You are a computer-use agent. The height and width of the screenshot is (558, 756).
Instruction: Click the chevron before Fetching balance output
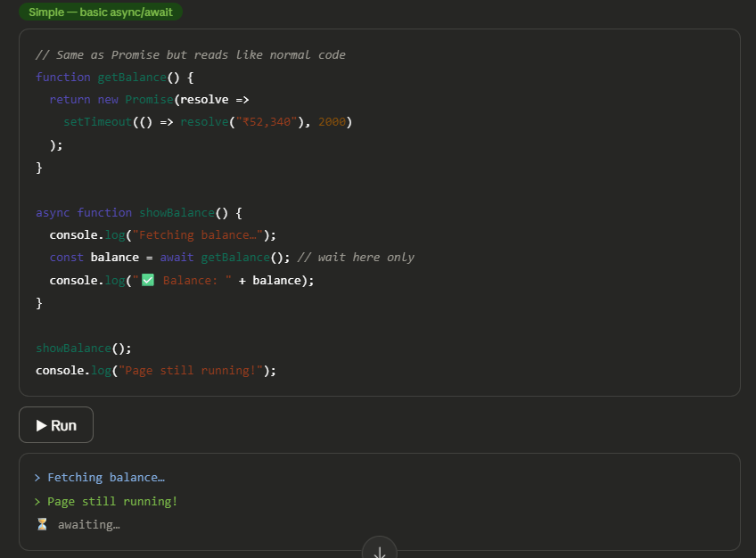(x=37, y=478)
